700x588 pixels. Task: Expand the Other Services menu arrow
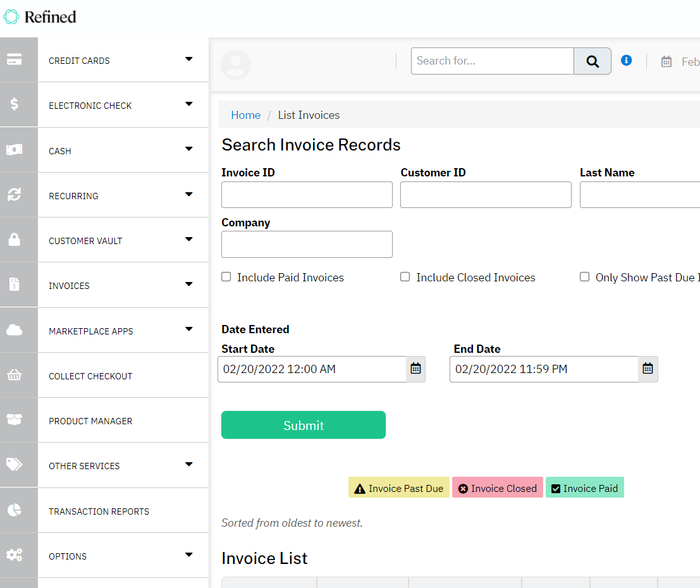189,464
